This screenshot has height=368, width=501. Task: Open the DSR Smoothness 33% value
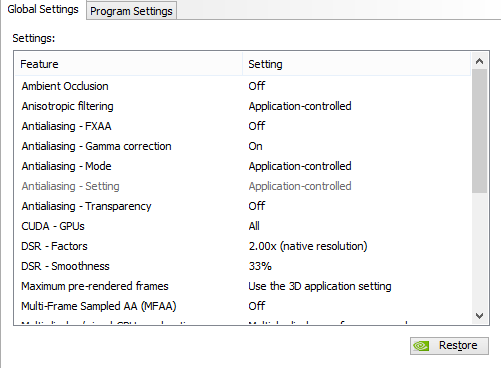[260, 266]
